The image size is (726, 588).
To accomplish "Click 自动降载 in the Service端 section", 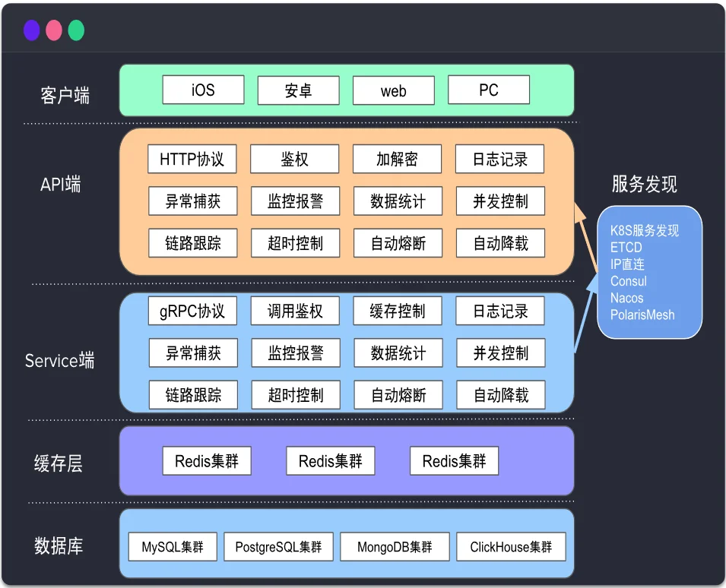I will (x=501, y=395).
